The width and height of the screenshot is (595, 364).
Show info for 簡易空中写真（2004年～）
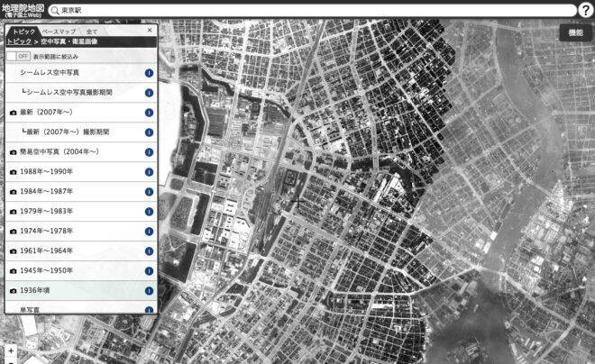pyautogui.click(x=149, y=152)
